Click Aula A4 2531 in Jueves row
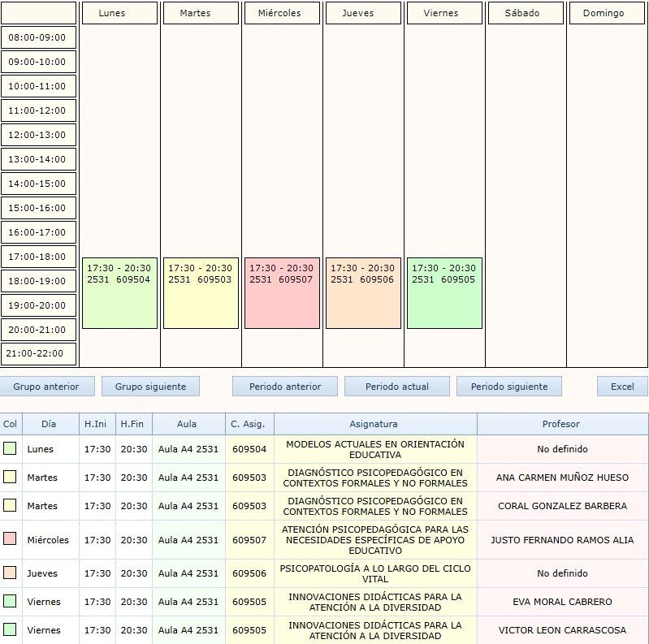Screen dimensions: 649x644 [x=188, y=573]
